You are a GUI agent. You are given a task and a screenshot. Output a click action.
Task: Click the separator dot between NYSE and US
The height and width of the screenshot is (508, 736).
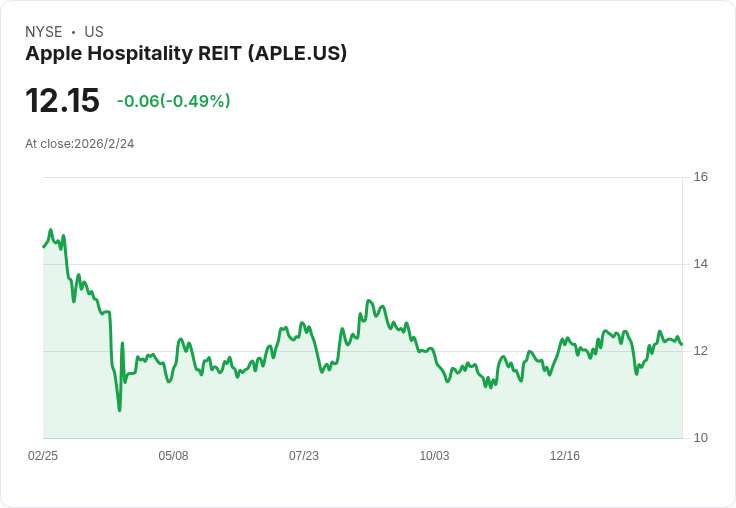tap(73, 32)
